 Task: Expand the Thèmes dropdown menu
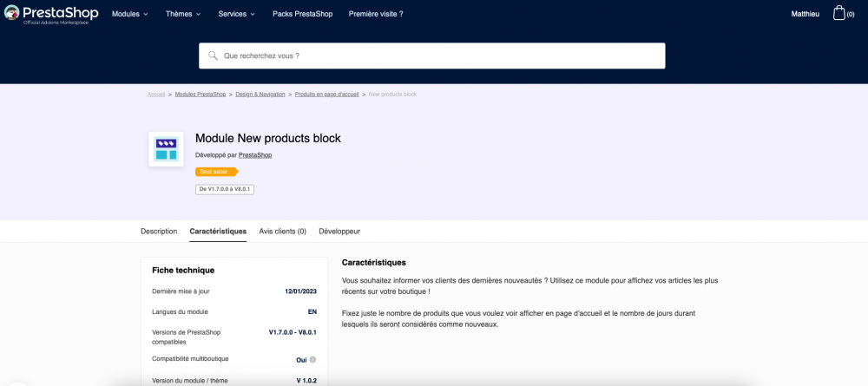(183, 14)
